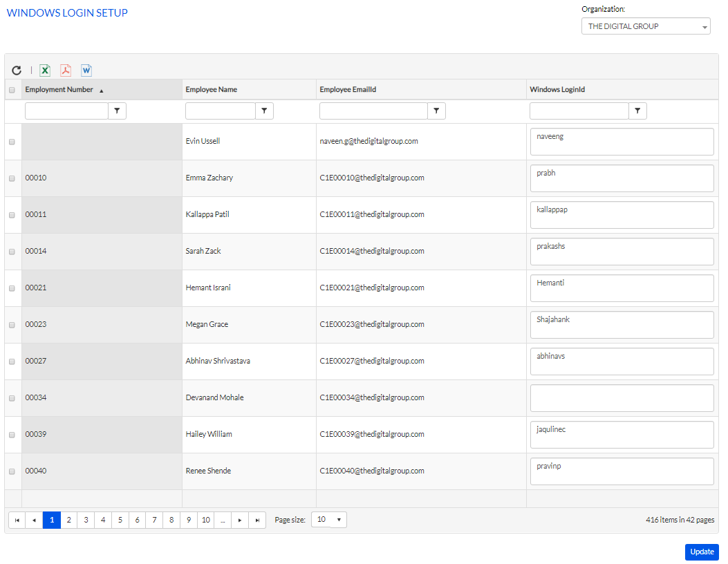The width and height of the screenshot is (728, 564).
Task: Open filter options for Employment Number
Action: click(117, 111)
